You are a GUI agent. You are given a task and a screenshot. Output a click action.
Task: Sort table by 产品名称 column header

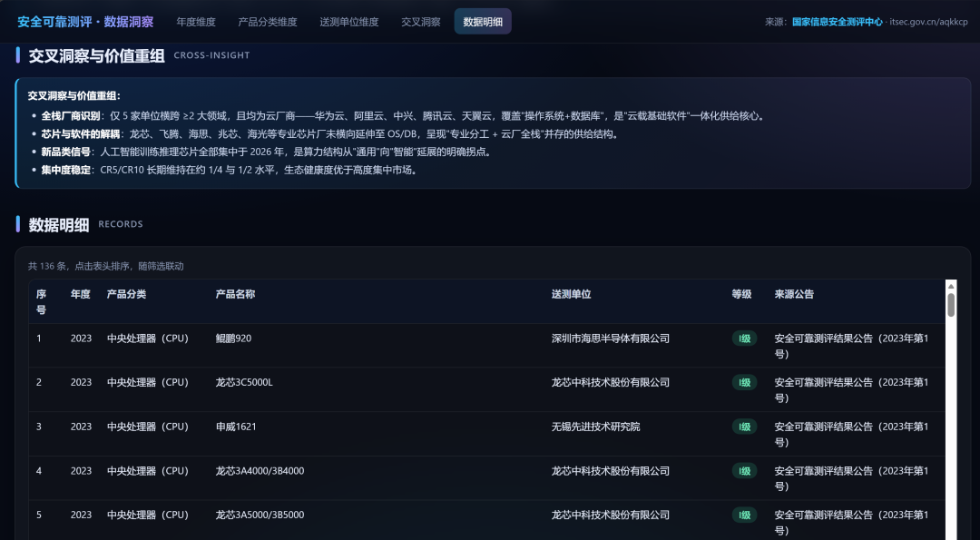click(x=235, y=294)
